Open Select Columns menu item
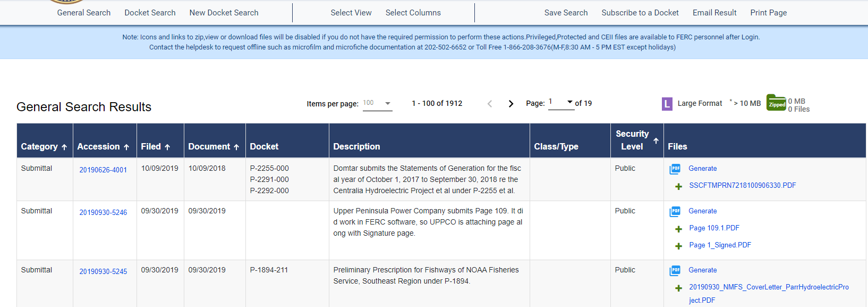Image resolution: width=868 pixels, height=307 pixels. 413,13
